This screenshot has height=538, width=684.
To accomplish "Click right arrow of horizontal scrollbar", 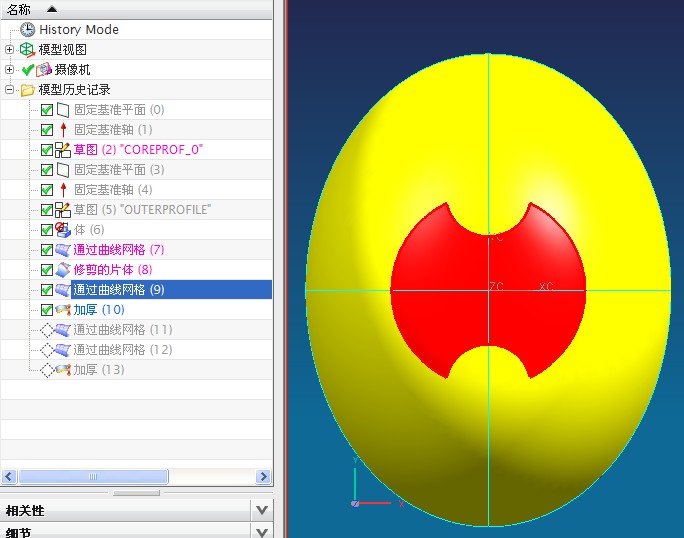I will 263,476.
